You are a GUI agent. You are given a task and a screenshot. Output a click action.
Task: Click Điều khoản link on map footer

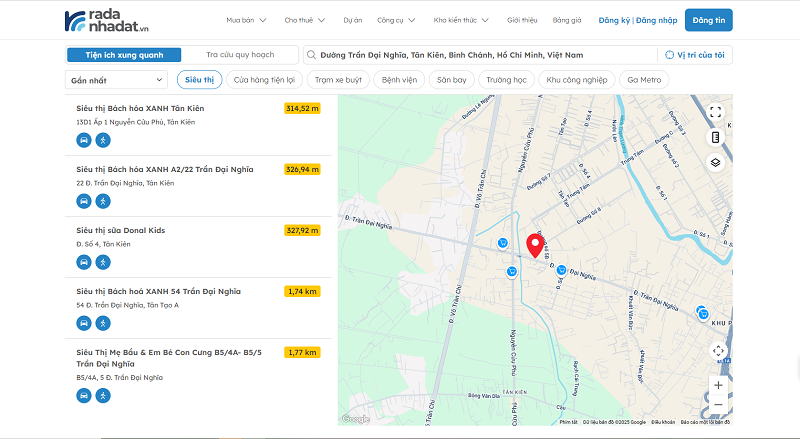coord(663,422)
